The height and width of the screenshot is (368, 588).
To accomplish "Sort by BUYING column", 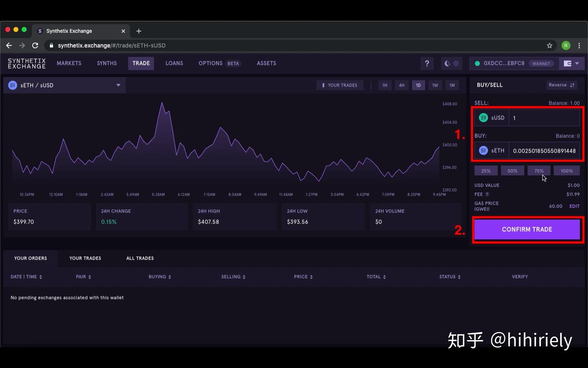I will coord(160,277).
